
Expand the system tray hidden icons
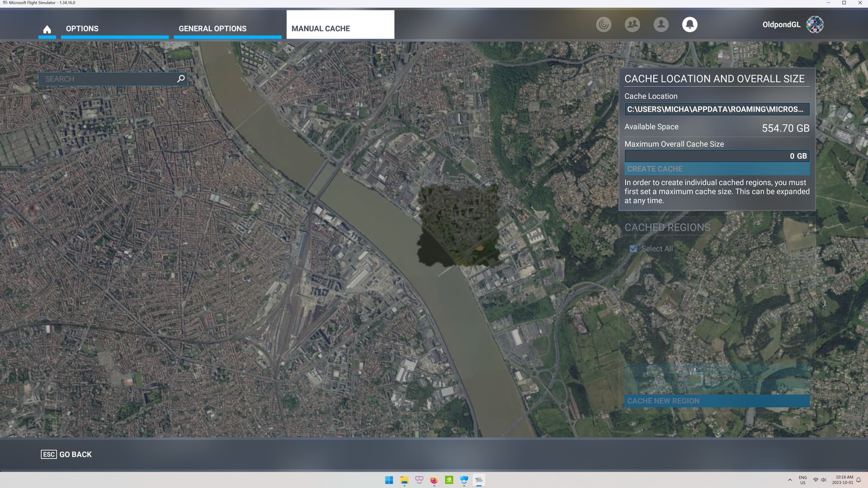[x=790, y=480]
